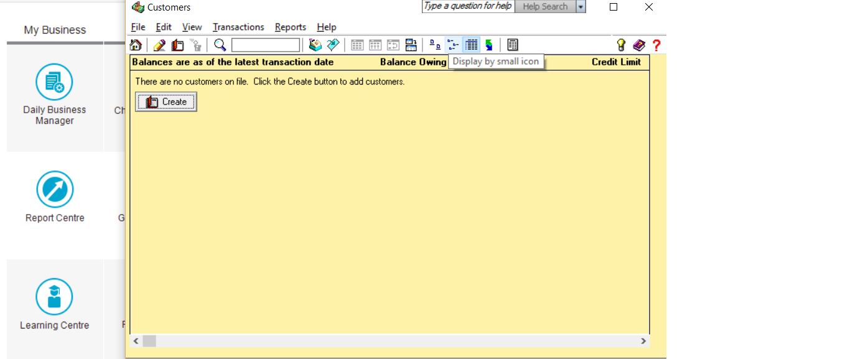868x359 pixels.
Task: Open the Reports menu
Action: 291,27
